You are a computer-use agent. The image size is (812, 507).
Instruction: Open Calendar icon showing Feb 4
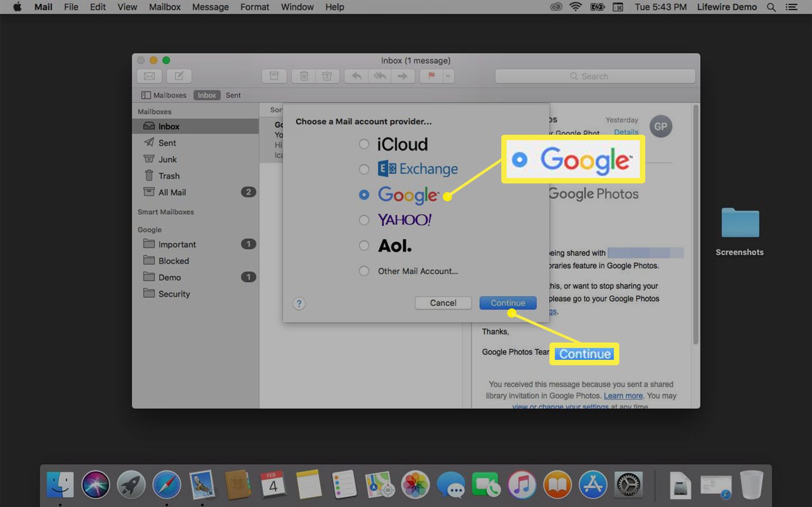(x=273, y=484)
